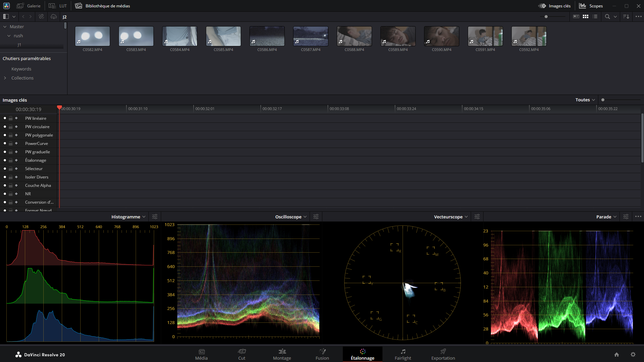Screen dimensions: 644x362
Task: Toggle lock on Étalonnage keyframe track
Action: click(x=11, y=160)
